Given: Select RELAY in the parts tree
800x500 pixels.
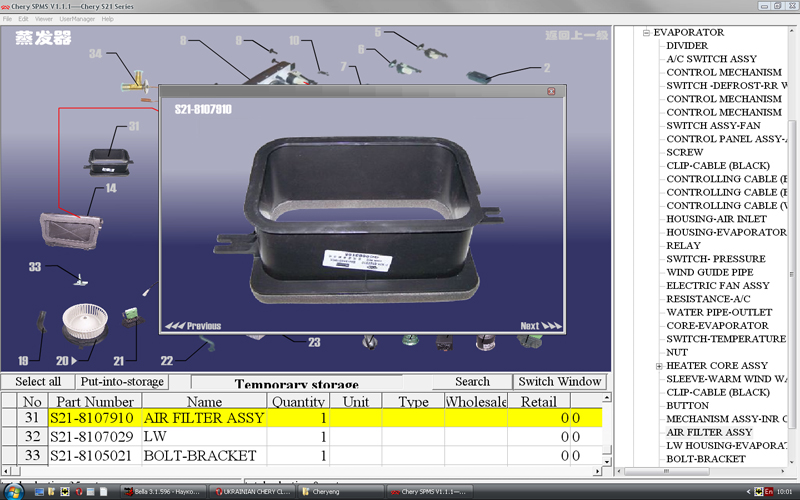Looking at the screenshot, I should pos(683,245).
